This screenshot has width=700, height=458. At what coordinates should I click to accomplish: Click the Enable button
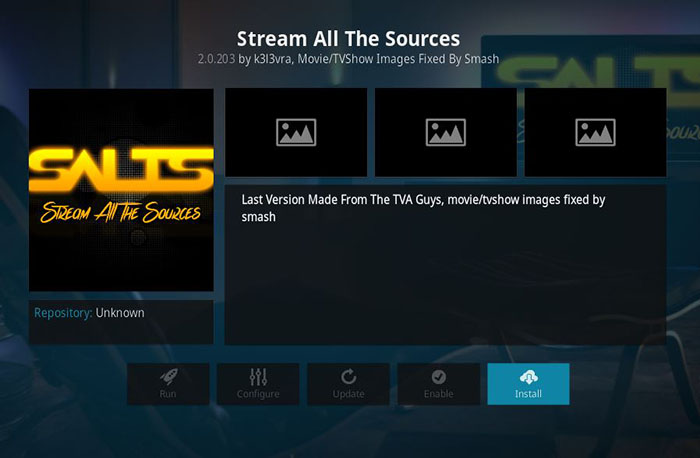coord(438,384)
